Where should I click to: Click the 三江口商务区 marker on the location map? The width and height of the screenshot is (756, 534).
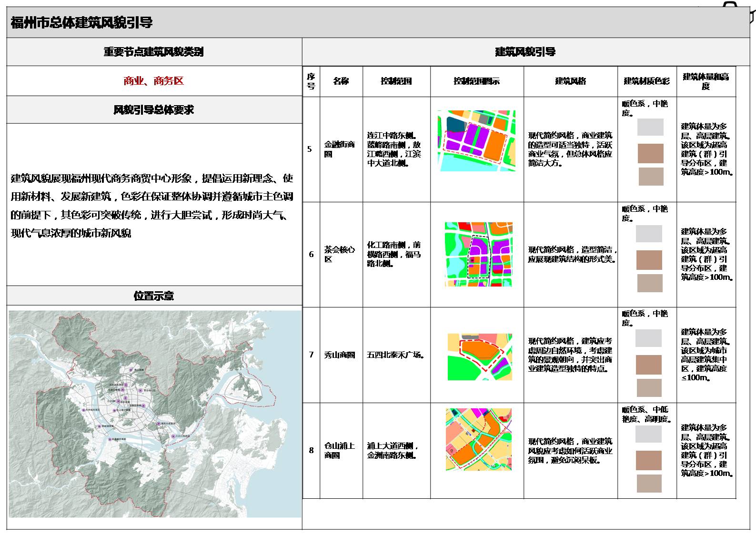[172, 436]
